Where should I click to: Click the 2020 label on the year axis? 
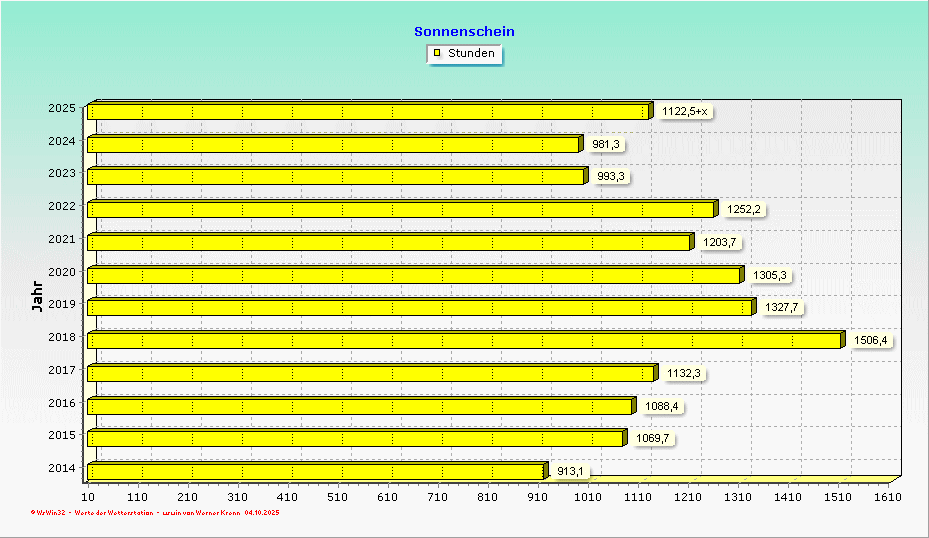point(61,271)
